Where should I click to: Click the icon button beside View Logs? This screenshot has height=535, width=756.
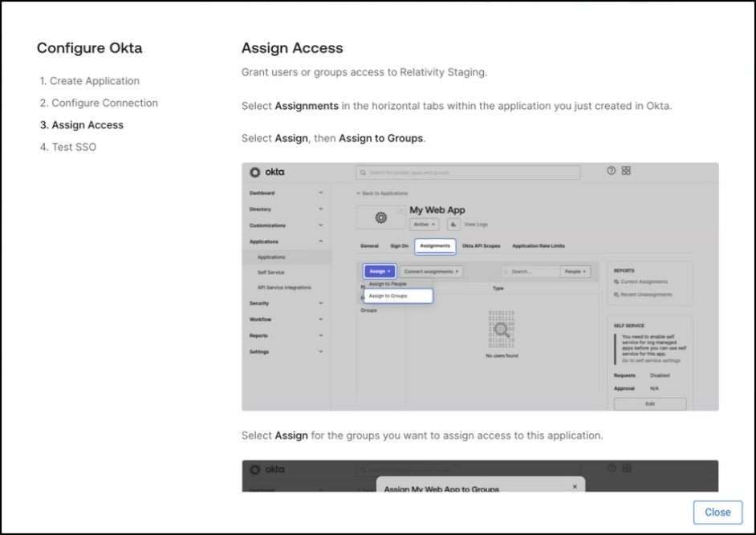click(x=453, y=224)
